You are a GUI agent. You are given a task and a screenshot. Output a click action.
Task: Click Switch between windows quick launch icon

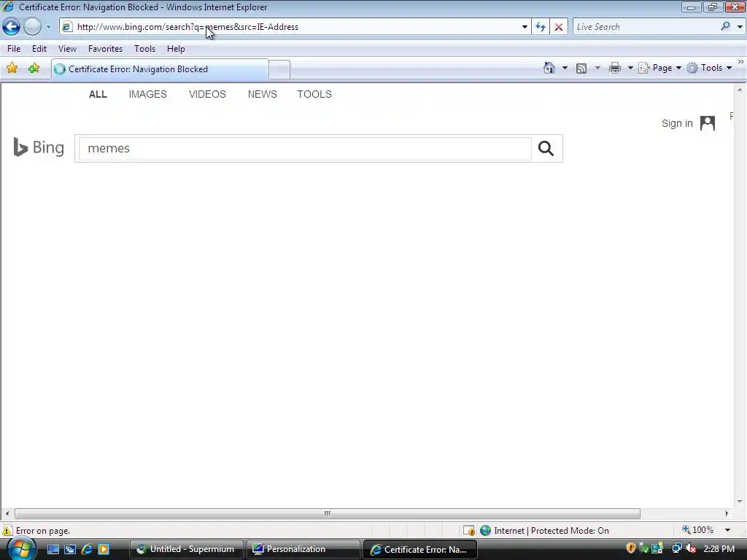70,550
